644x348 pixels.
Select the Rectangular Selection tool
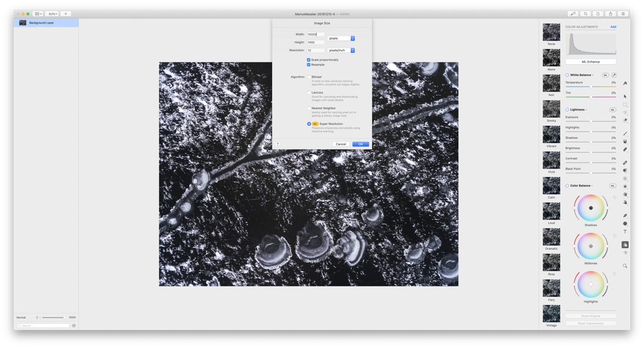(625, 105)
